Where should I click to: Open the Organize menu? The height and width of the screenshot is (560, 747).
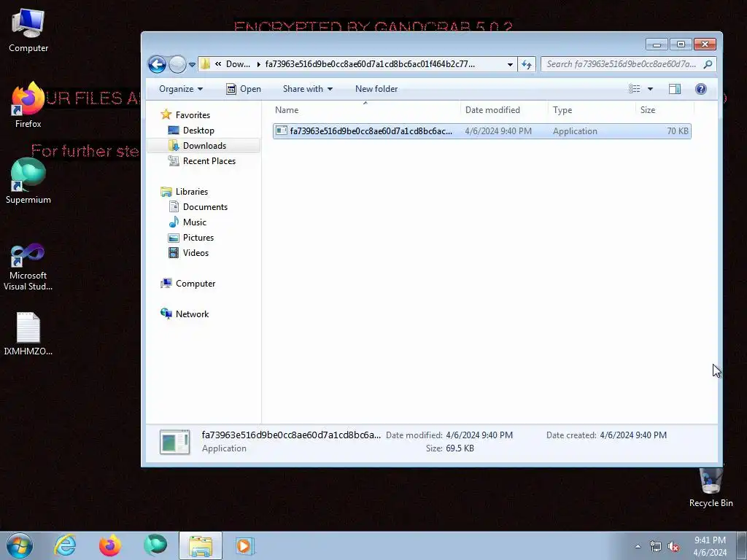(x=181, y=89)
